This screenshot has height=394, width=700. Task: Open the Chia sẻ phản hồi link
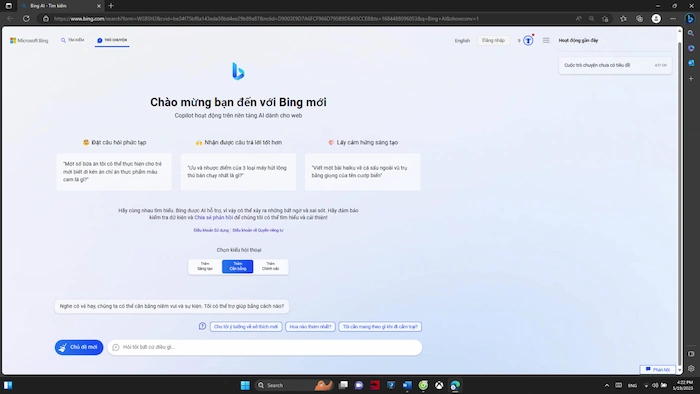coord(213,218)
